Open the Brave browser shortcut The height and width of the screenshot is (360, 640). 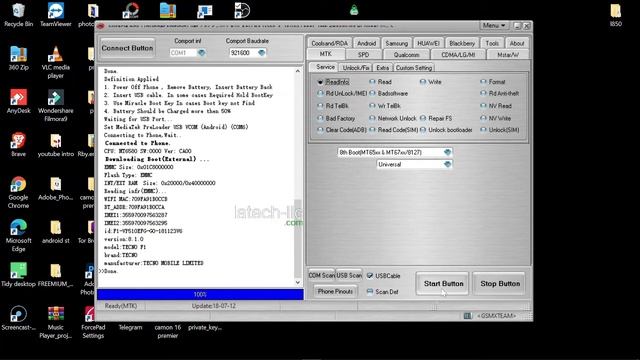[x=18, y=145]
